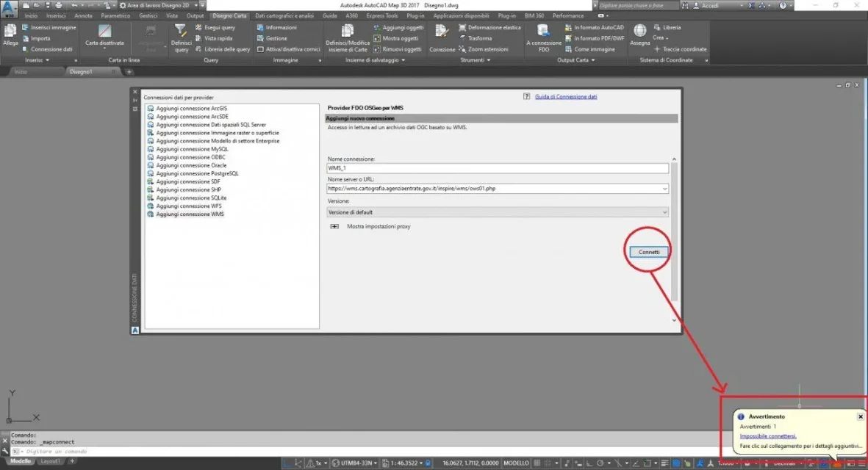This screenshot has width=868, height=470.
Task: Click Gestione image tool
Action: [x=271, y=38]
